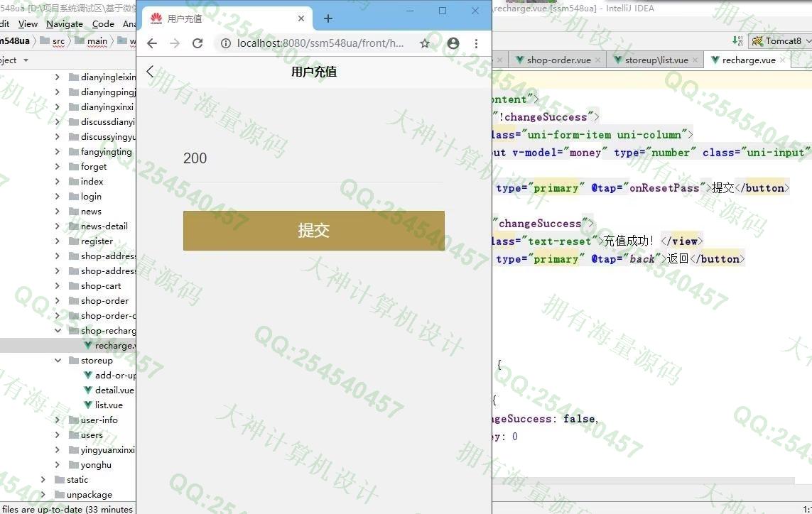This screenshot has width=812, height=514.
Task: Expand the fangyingting folder
Action: pos(58,152)
